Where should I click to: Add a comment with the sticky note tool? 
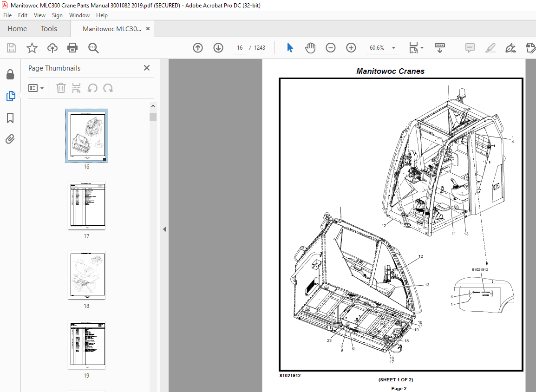(470, 48)
